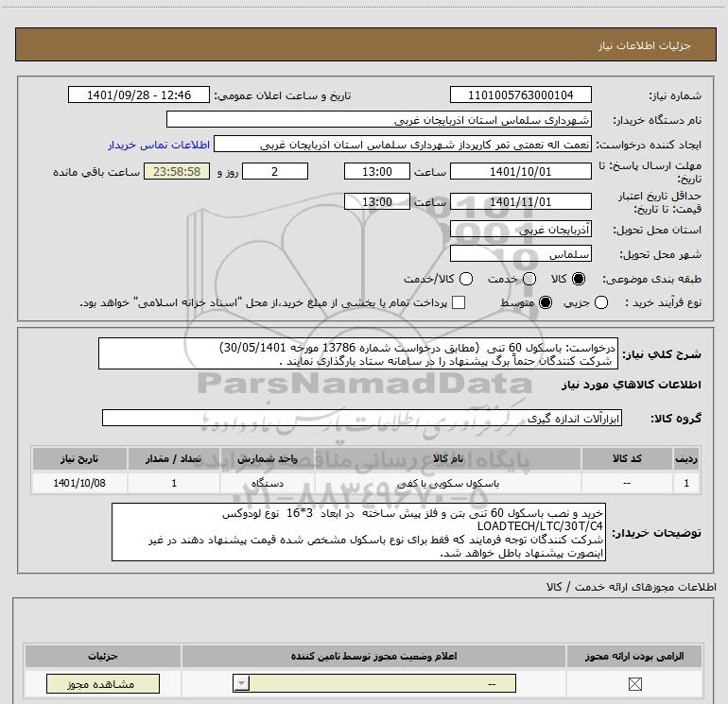
Task: Select the خدمت radio button
Action: click(x=529, y=279)
